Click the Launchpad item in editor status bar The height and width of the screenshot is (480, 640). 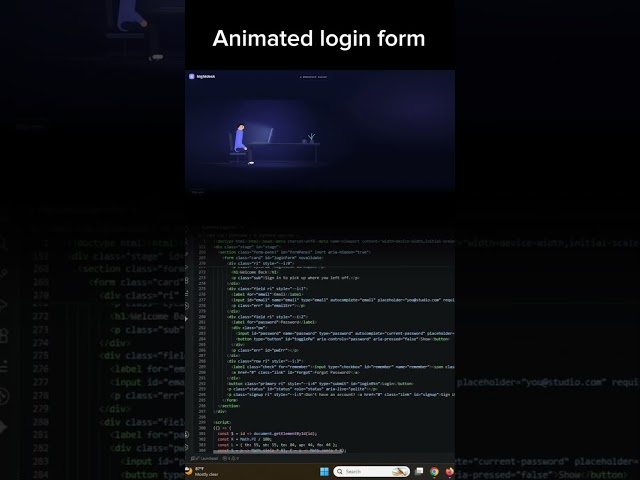[207, 458]
